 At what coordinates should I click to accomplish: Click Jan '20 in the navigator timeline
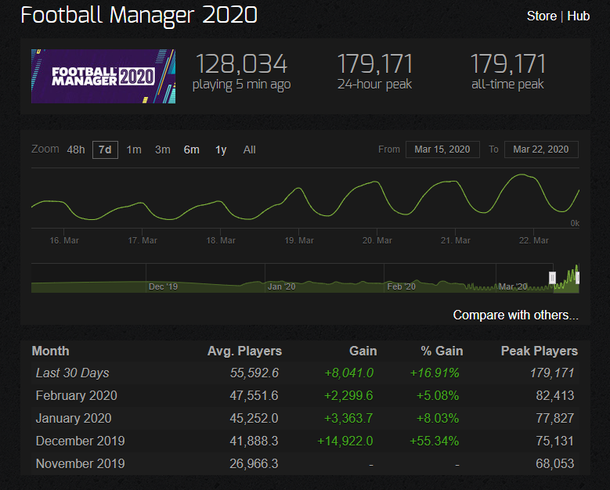coord(281,287)
